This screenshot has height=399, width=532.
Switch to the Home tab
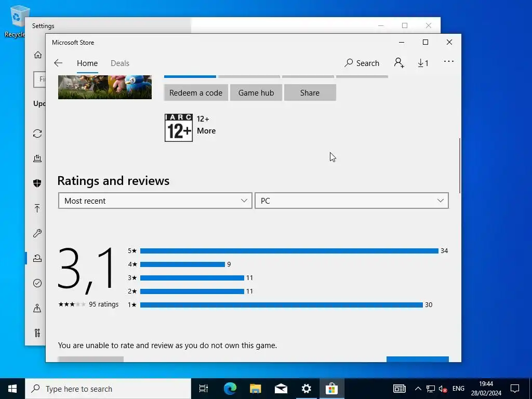point(87,63)
